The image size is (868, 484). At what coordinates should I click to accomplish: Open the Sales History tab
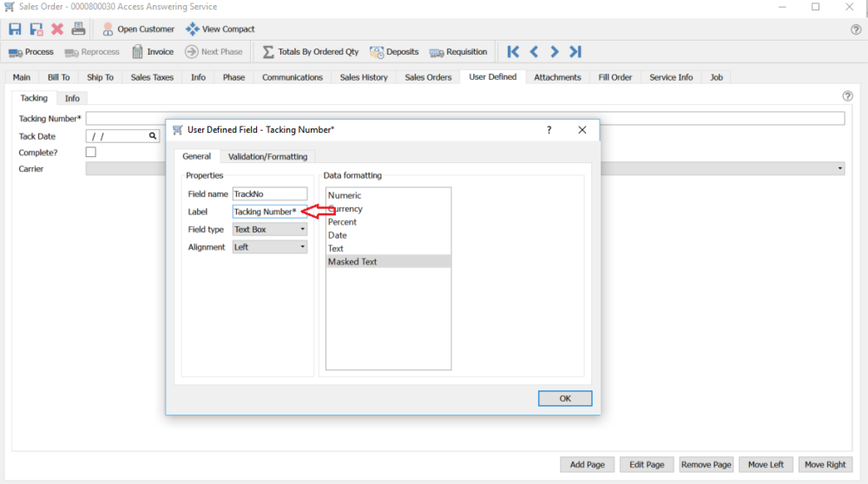(364, 77)
